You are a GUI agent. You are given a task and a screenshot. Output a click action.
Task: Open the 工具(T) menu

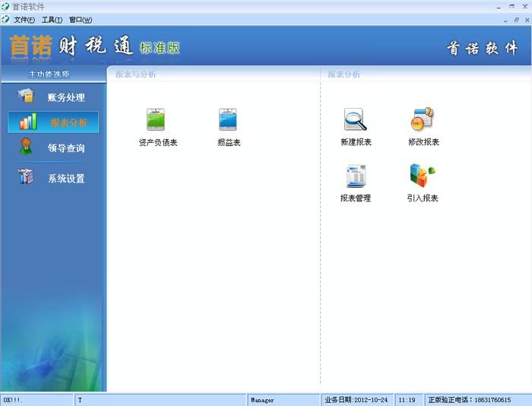pyautogui.click(x=52, y=20)
